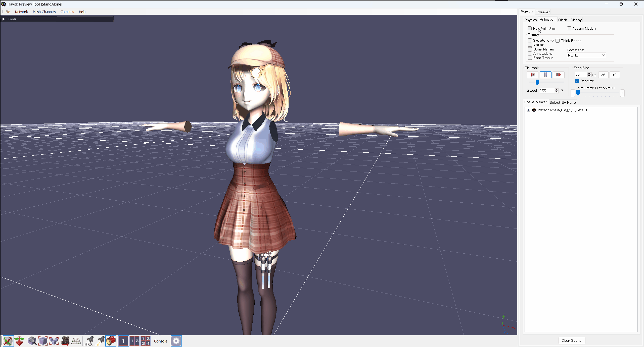Halve step size with /2 button
The image size is (644, 347).
pyautogui.click(x=603, y=75)
